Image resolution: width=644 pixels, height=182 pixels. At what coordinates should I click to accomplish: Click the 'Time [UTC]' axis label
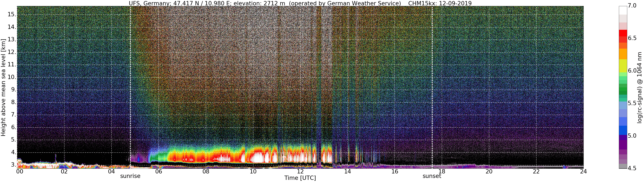pos(300,178)
